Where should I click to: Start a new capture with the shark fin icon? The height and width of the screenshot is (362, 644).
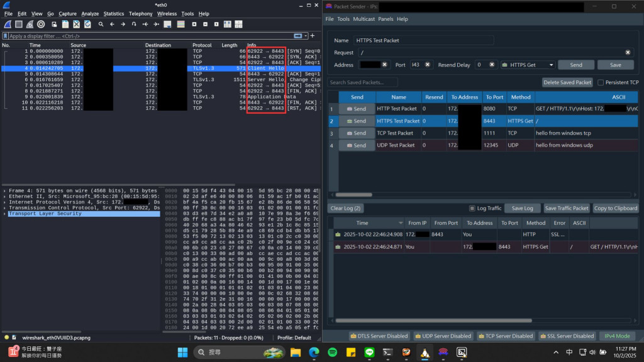(8, 25)
